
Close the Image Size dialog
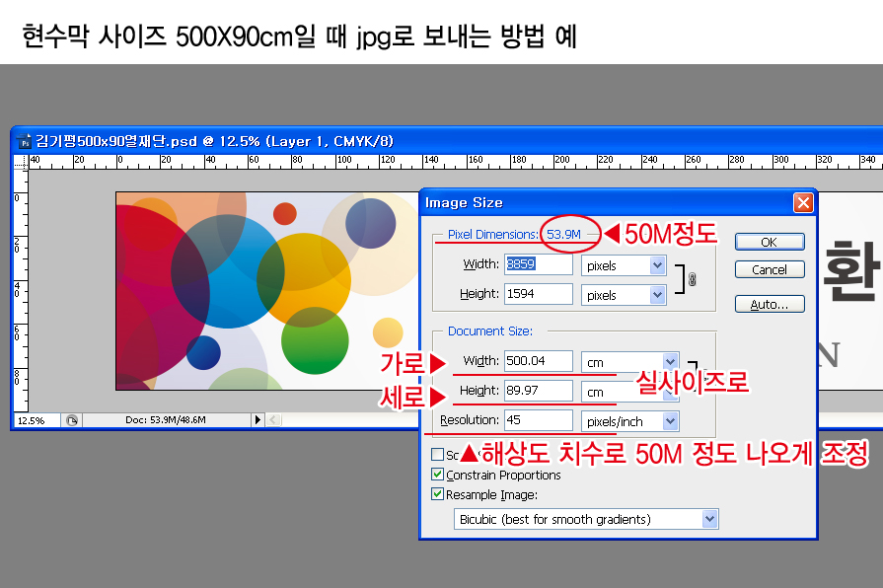coord(803,203)
